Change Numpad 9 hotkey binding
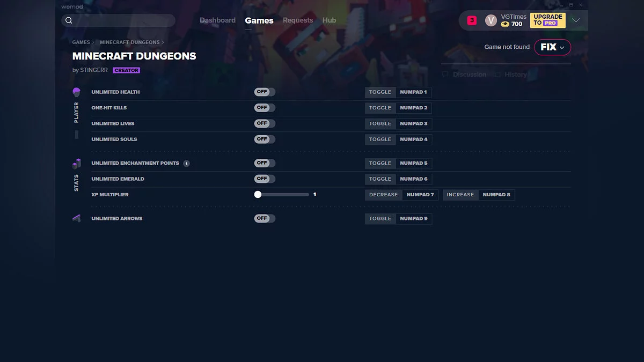Screen dimensions: 644x362 pyautogui.click(x=414, y=218)
